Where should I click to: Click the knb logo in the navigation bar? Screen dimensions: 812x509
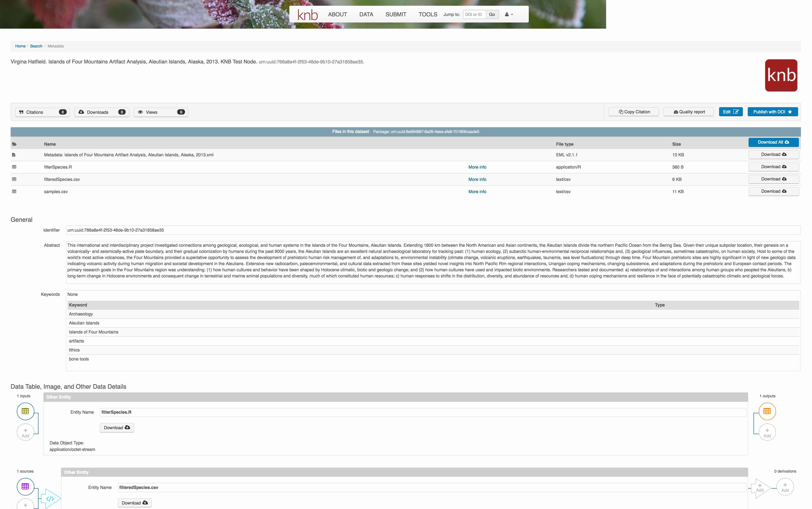[x=307, y=15]
